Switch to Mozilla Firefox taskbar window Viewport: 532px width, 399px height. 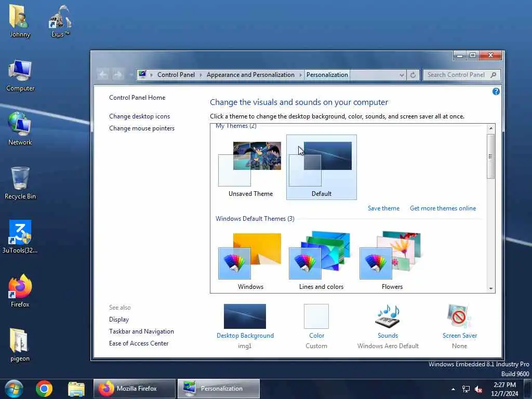135,389
